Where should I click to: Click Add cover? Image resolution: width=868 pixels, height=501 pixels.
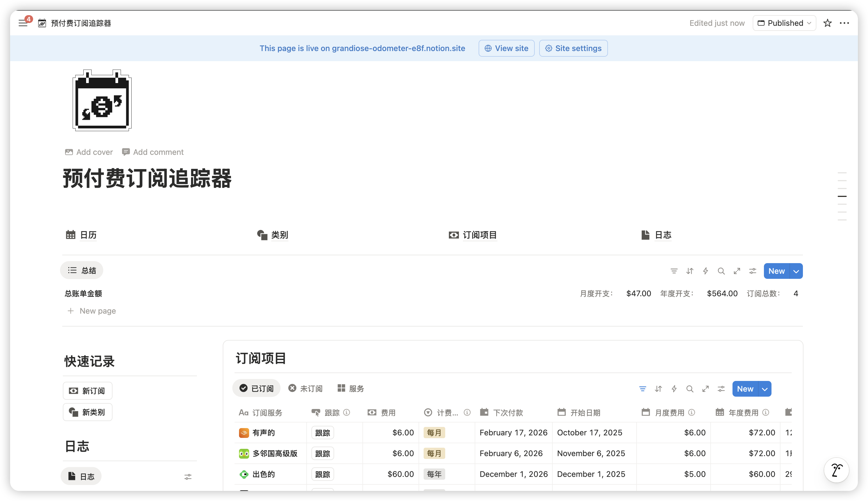click(x=89, y=152)
